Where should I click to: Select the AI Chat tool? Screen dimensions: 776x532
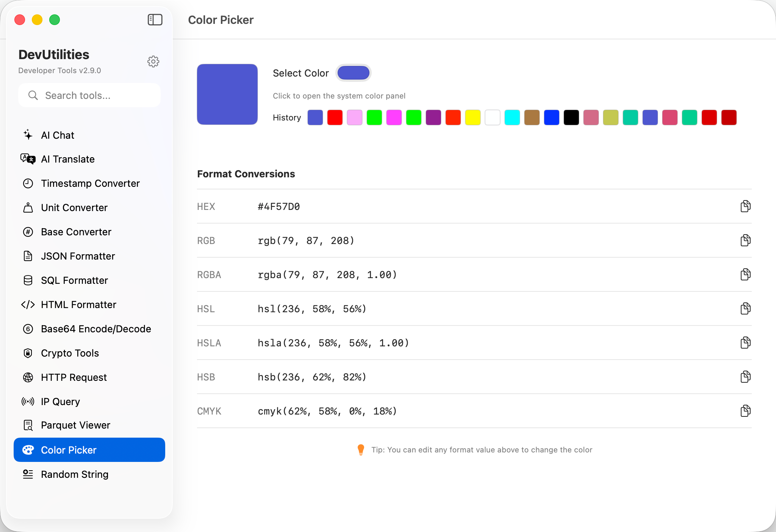58,135
